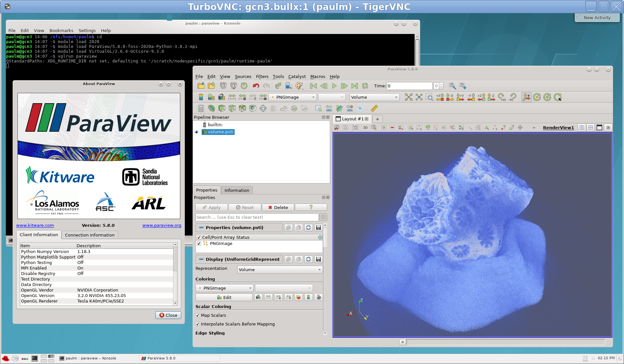Activate Zoom to Box tool
Image resolution: width=624 pixels, height=364 pixels.
tap(429, 97)
